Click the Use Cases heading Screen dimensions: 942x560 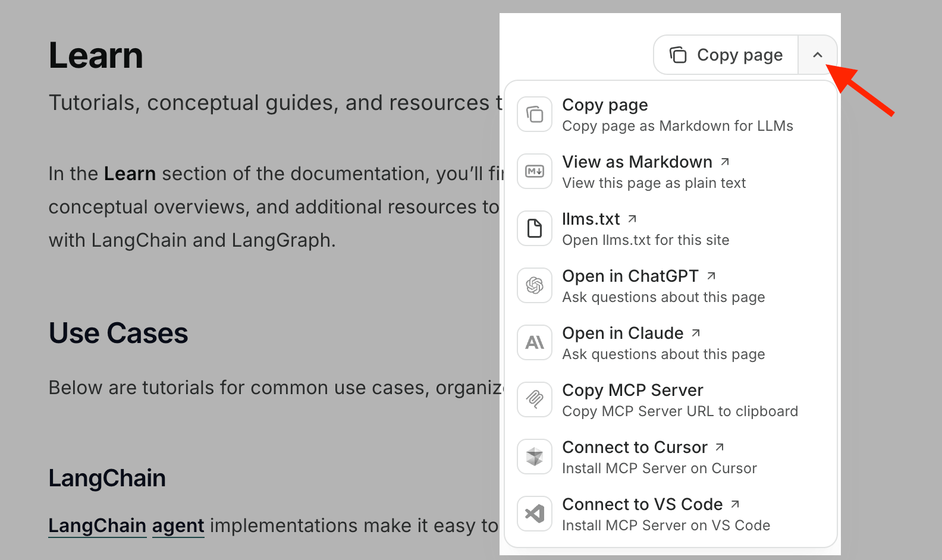[x=118, y=333]
